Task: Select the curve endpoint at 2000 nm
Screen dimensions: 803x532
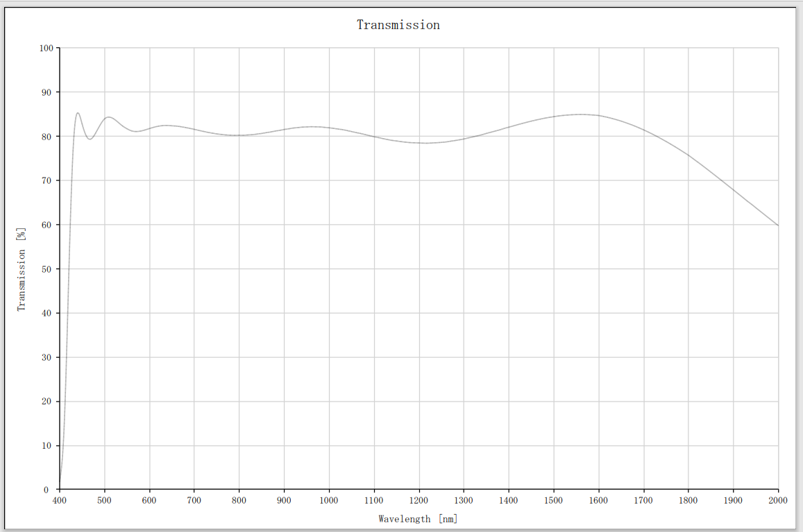Action: (x=778, y=225)
